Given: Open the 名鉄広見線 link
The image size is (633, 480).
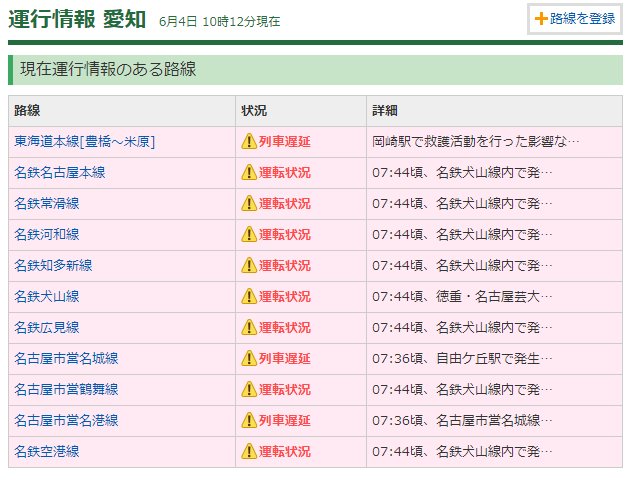Looking at the screenshot, I should pyautogui.click(x=47, y=327).
